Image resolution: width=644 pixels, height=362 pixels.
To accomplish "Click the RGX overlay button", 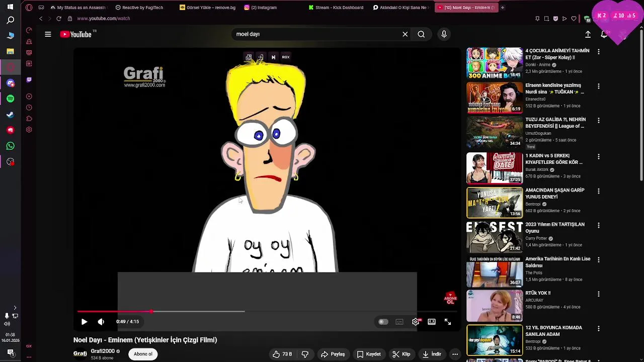I will point(286,57).
